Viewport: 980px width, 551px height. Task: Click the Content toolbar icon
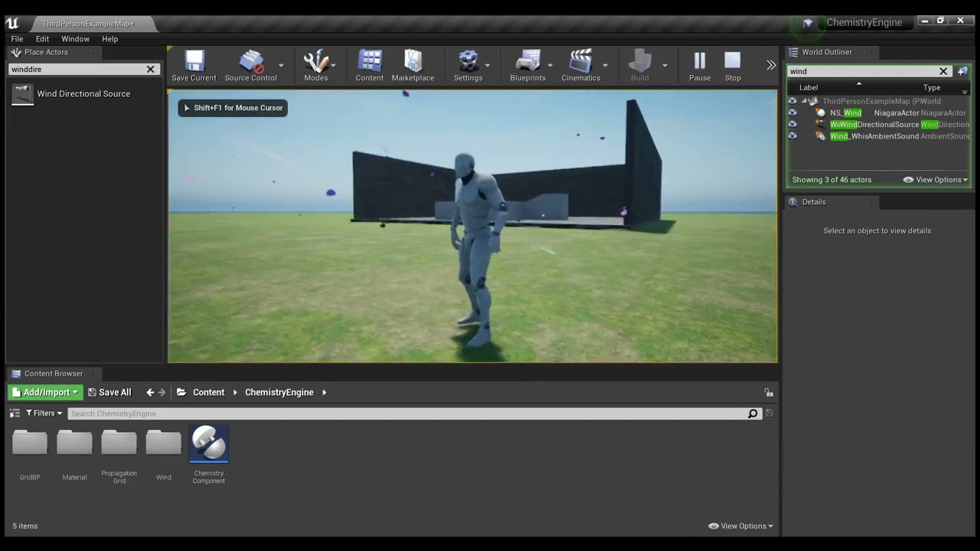369,66
